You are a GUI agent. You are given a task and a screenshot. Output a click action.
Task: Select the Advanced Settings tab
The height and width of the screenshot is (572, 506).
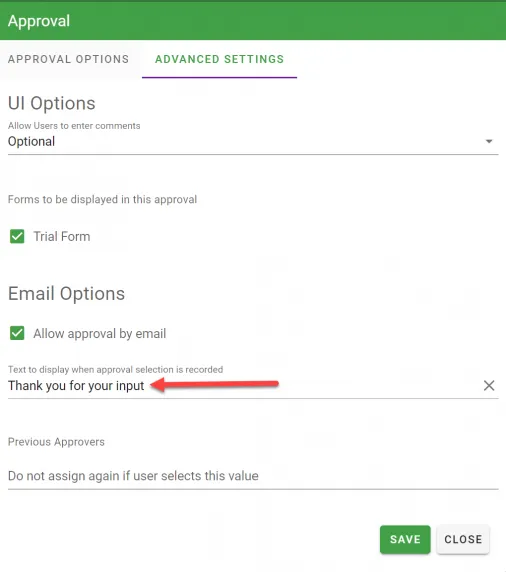pos(219,59)
